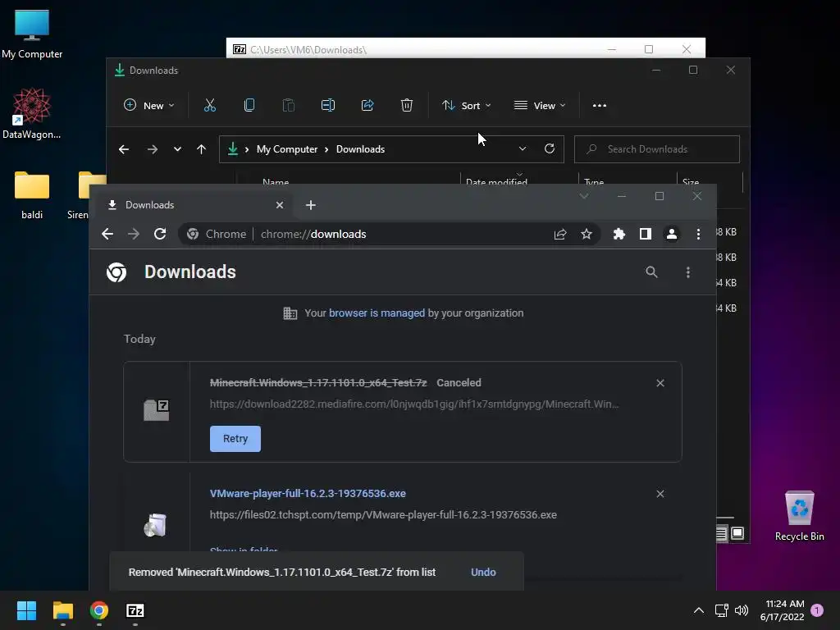Viewport: 840px width, 630px height.
Task: Select the DataWagon desktop shortcut
Action: pyautogui.click(x=32, y=113)
